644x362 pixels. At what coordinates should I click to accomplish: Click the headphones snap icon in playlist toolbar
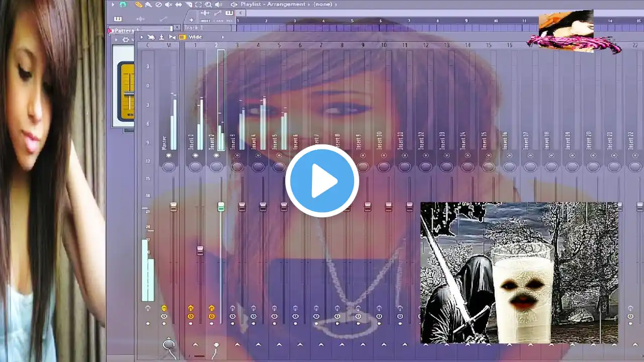coord(123,5)
